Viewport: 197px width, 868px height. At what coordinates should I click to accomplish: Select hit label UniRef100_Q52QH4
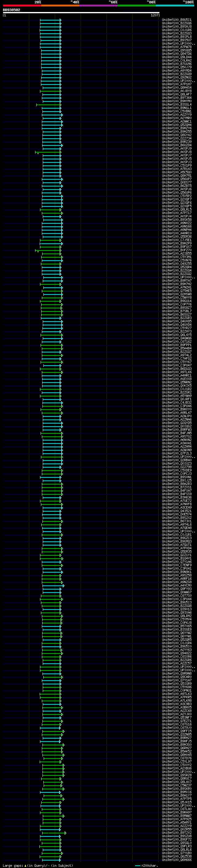coord(177,125)
